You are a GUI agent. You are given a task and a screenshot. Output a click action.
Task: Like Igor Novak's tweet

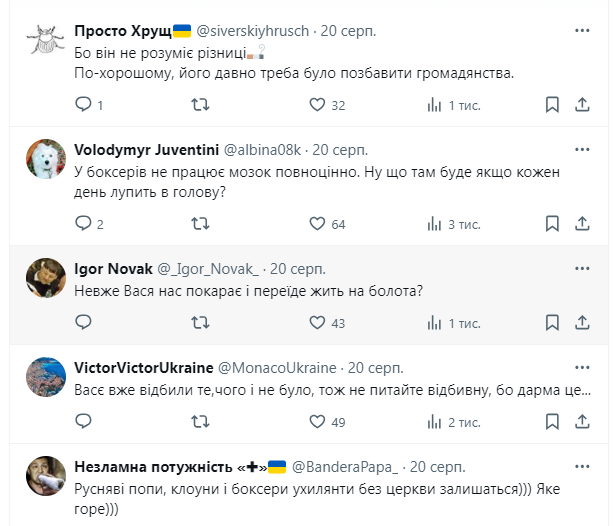(317, 323)
